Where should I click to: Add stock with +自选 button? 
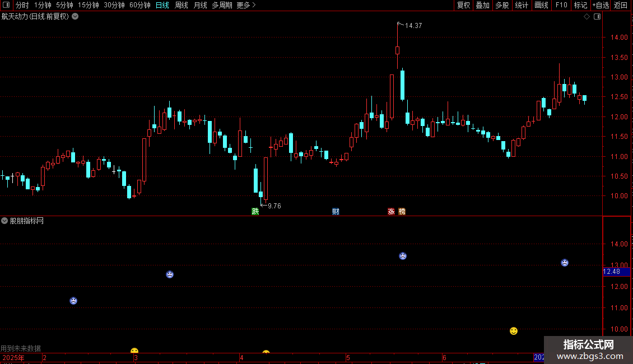click(601, 5)
